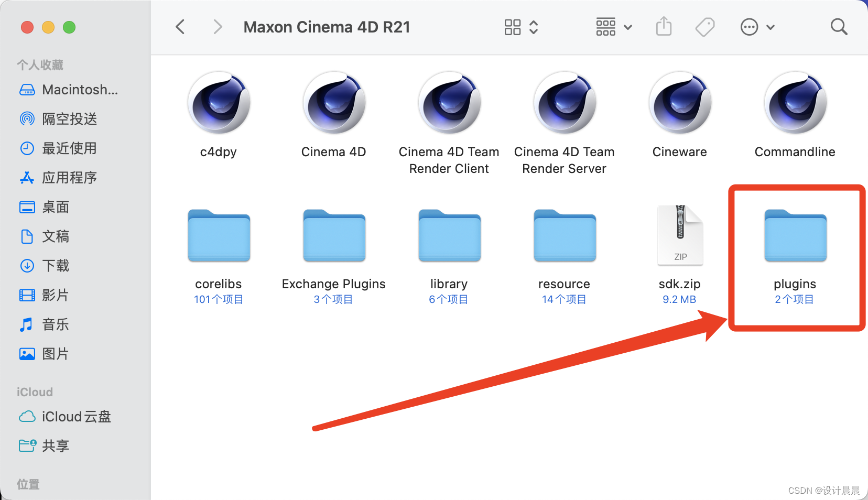This screenshot has height=500, width=868.
Task: Open the group-by options dropdown
Action: 614,27
